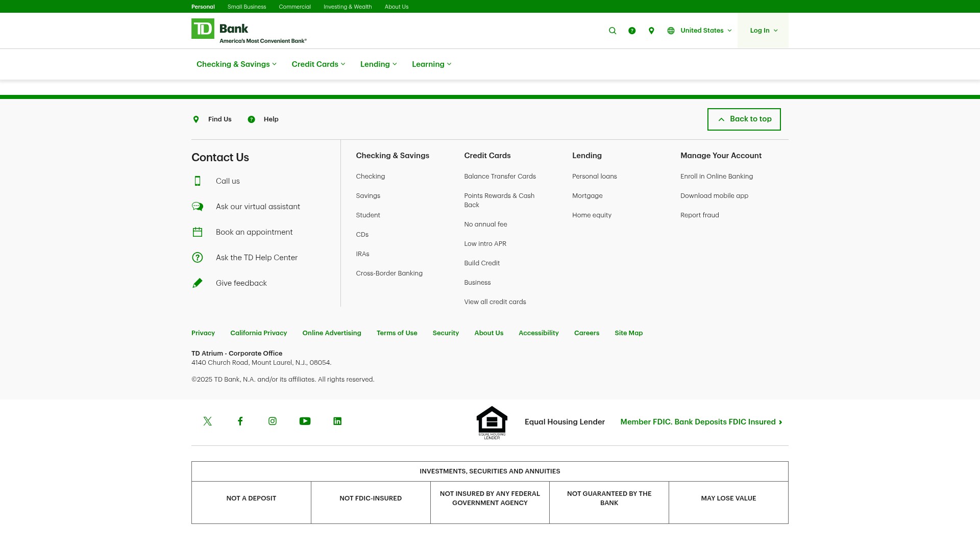Click the globe icon beside United States
The width and height of the screenshot is (980, 551).
pos(671,31)
